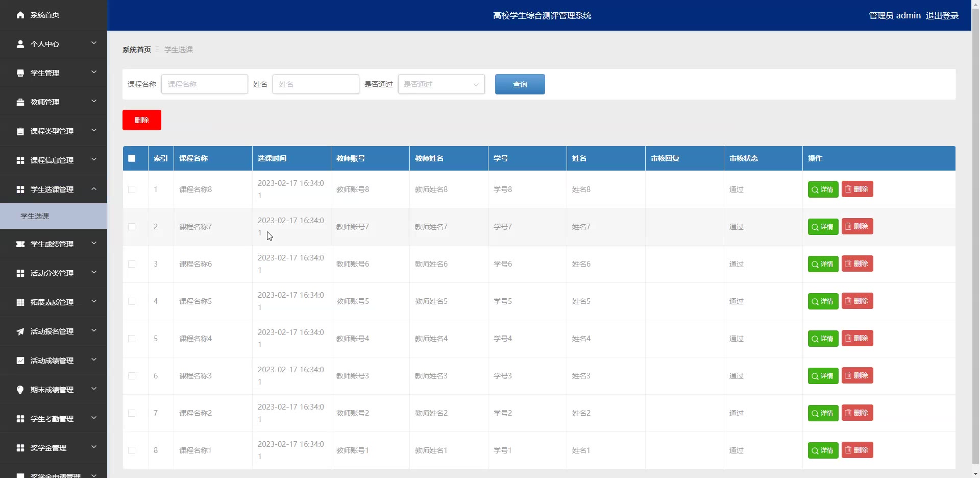Expand 学生考勤管理 using its chevron
The width and height of the screenshot is (980, 478).
(94, 418)
